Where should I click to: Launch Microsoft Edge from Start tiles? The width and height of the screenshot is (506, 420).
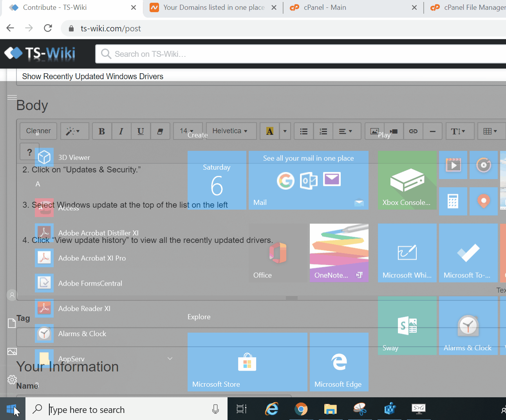click(x=339, y=362)
